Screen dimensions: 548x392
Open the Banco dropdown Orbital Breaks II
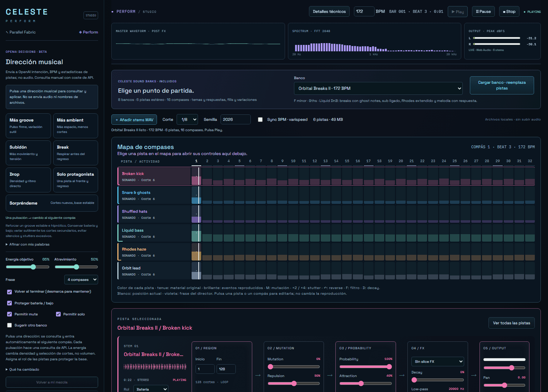[378, 88]
